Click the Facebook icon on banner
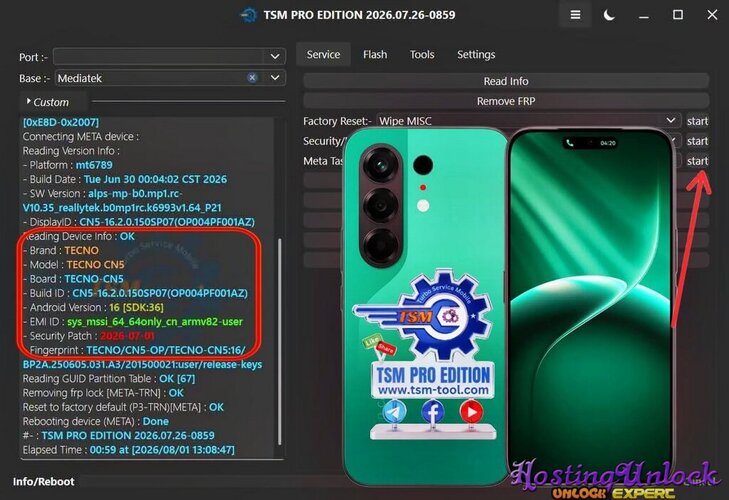Viewport: 729px width, 500px height. point(432,411)
